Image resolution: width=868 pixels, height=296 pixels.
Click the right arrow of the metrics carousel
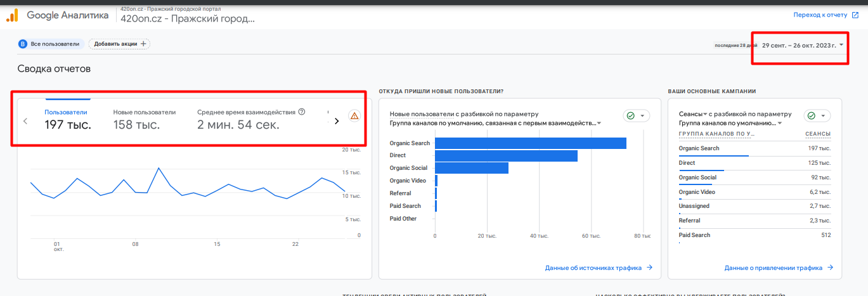point(337,120)
